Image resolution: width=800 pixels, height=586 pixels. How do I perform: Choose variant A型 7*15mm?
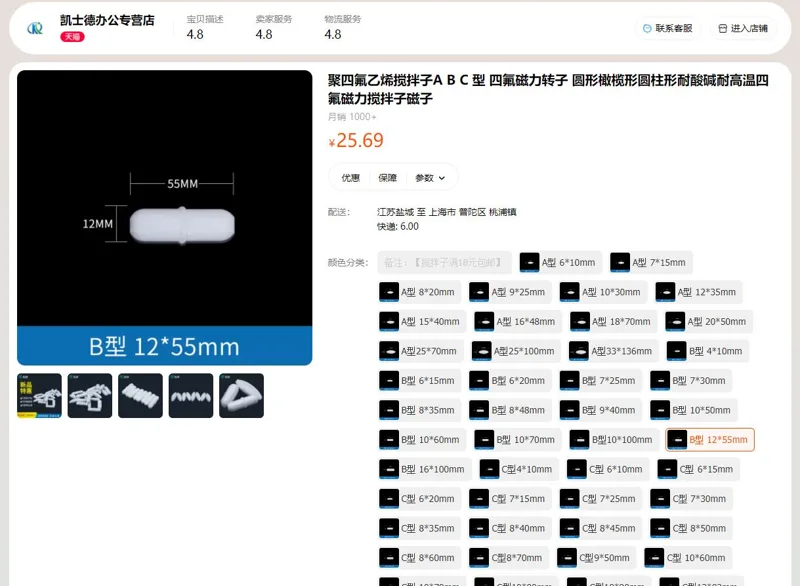click(651, 262)
